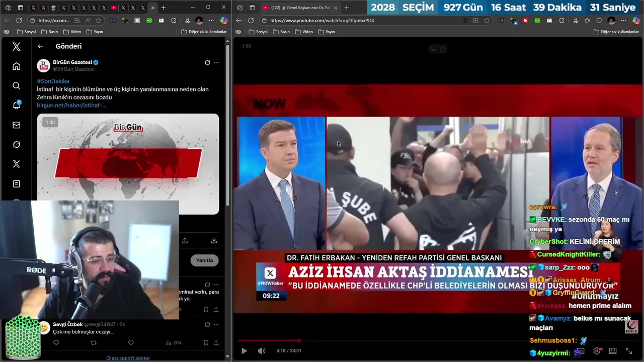Click the Yanıtla reply button
Screen dimensions: 644x362
click(x=204, y=260)
